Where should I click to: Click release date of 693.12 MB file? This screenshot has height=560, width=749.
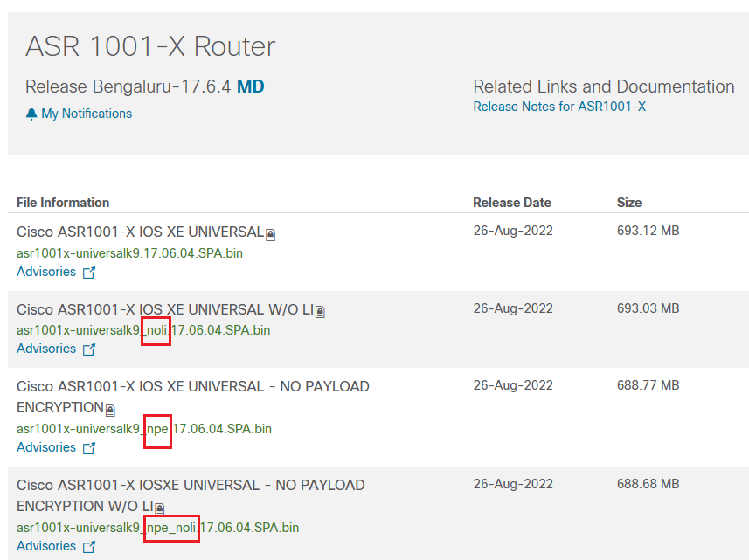[x=513, y=231]
